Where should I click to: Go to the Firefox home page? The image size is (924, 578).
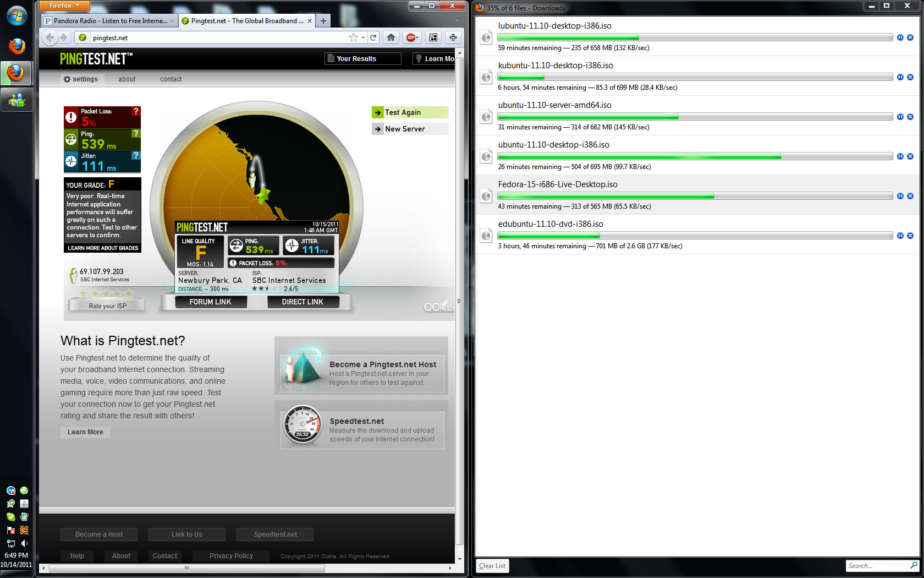391,37
